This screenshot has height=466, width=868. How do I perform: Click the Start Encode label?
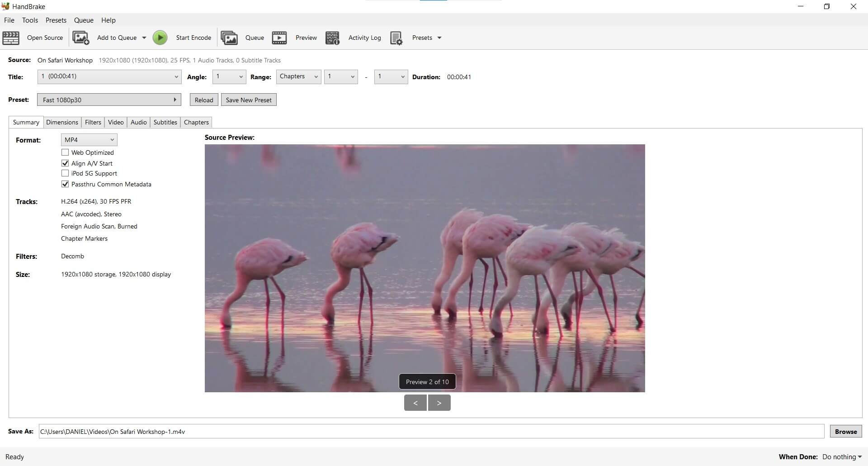193,38
